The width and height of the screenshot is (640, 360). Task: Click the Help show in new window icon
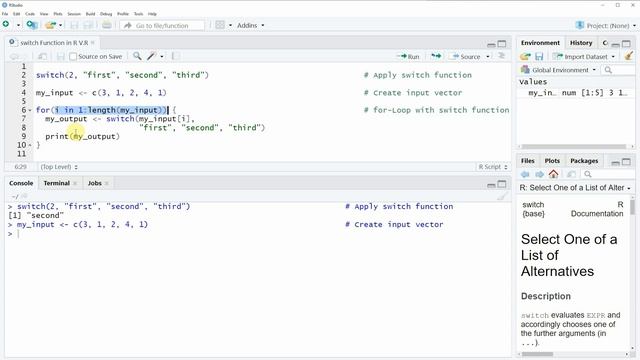pyautogui.click(x=571, y=174)
